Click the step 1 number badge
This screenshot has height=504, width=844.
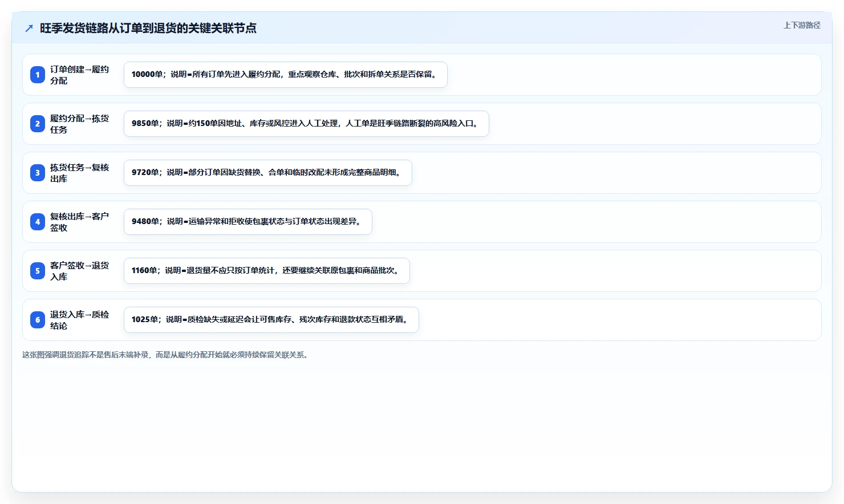pos(38,75)
